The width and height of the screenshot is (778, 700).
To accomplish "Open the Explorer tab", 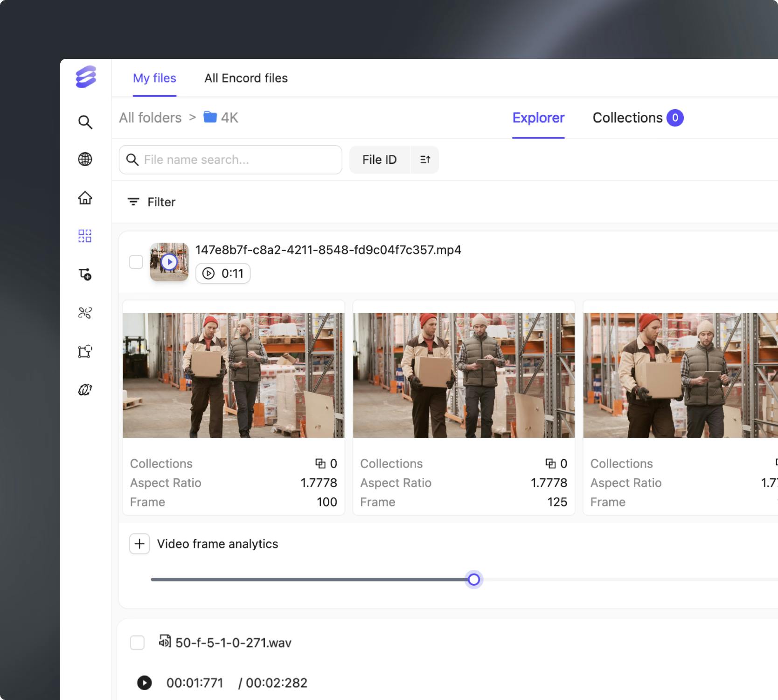I will tap(538, 118).
